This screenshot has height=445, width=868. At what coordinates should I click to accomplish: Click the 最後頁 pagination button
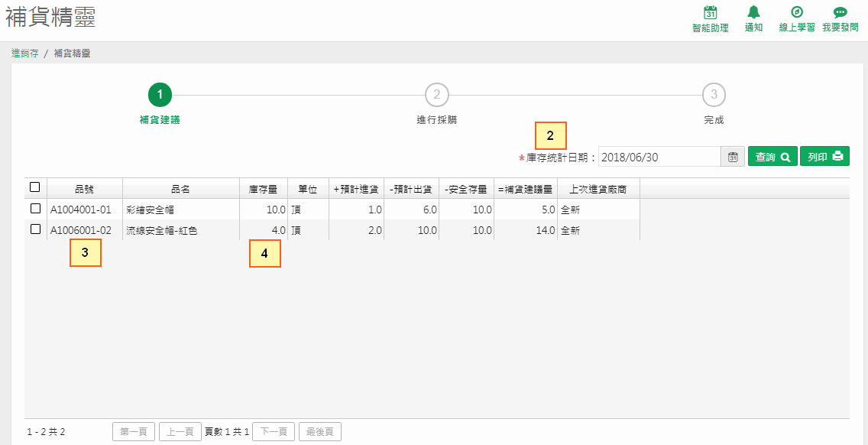click(x=320, y=432)
